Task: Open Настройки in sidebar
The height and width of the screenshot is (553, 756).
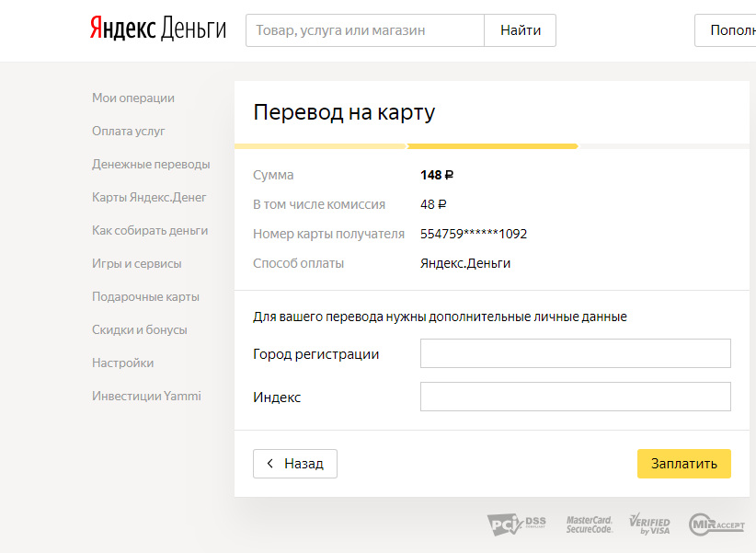Action: point(123,363)
